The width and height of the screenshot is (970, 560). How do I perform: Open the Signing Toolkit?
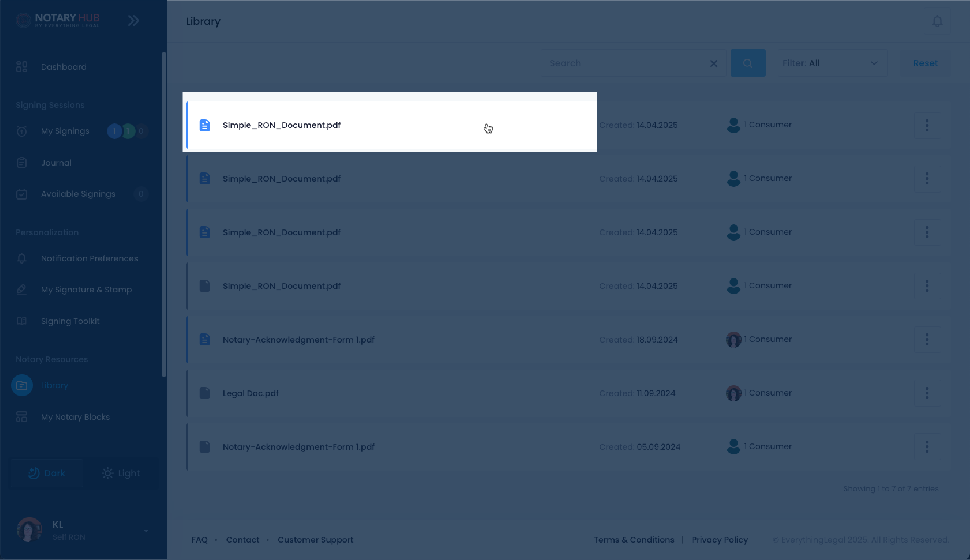click(x=70, y=321)
